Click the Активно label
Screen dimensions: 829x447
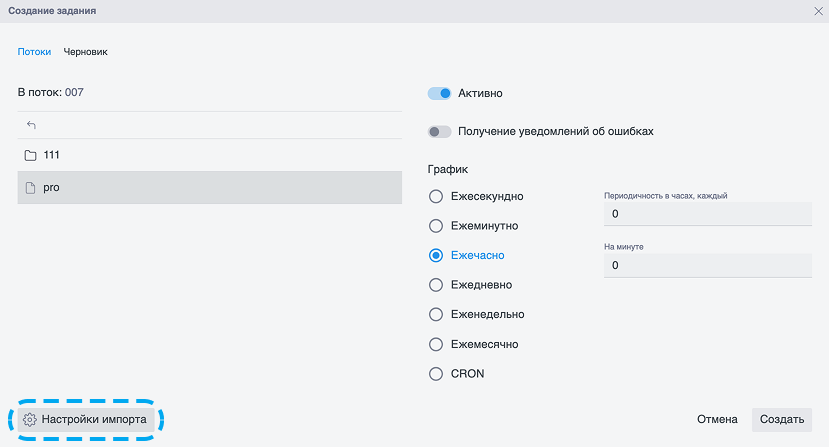480,94
